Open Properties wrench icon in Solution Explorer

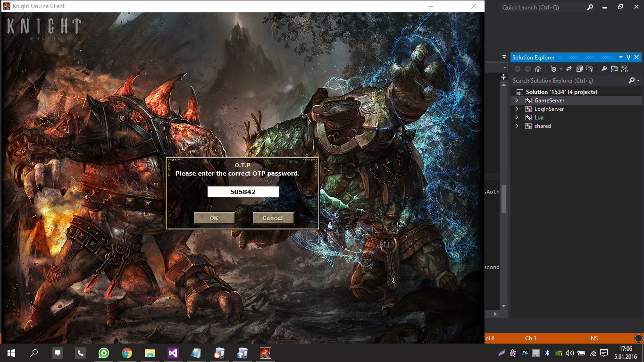(603, 69)
